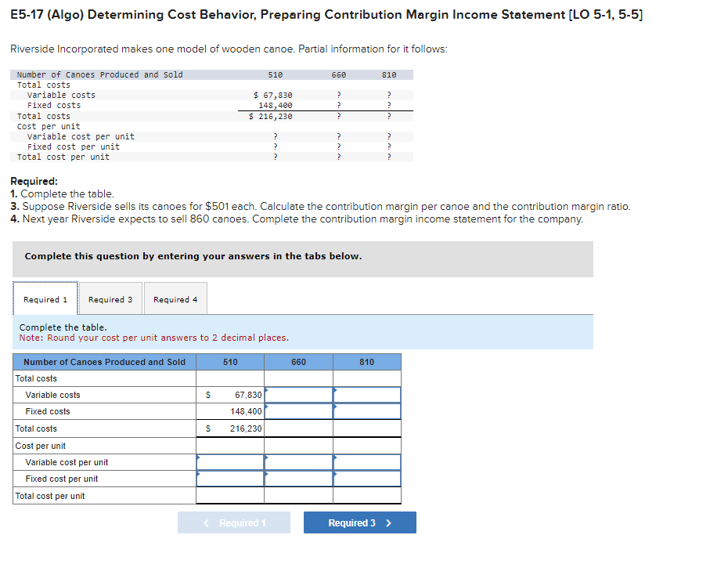Select the fixed cost per unit cell for 510

[x=231, y=479]
